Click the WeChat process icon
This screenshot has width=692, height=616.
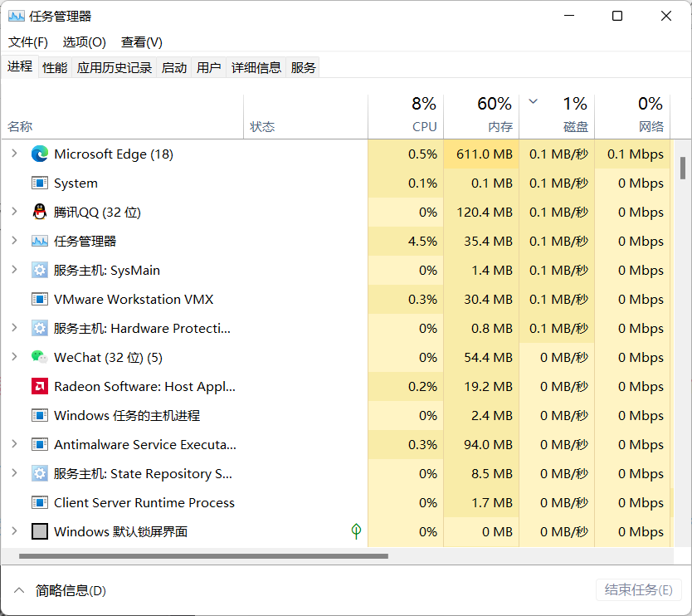coord(40,357)
